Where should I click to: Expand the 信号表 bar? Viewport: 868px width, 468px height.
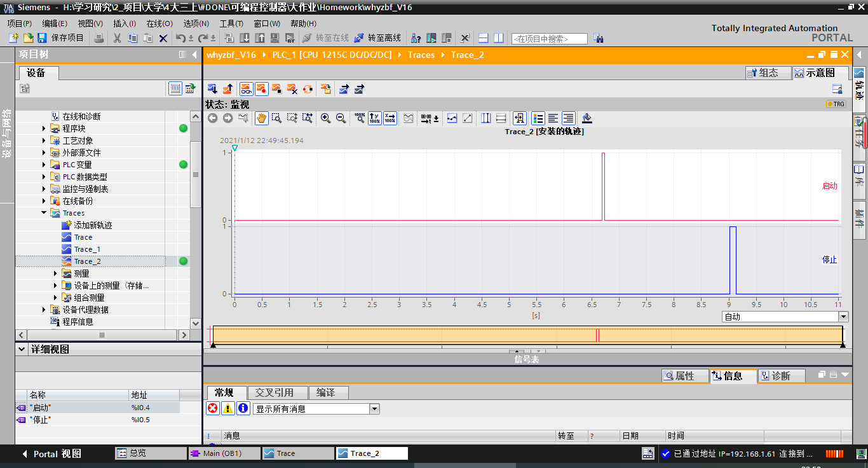527,359
